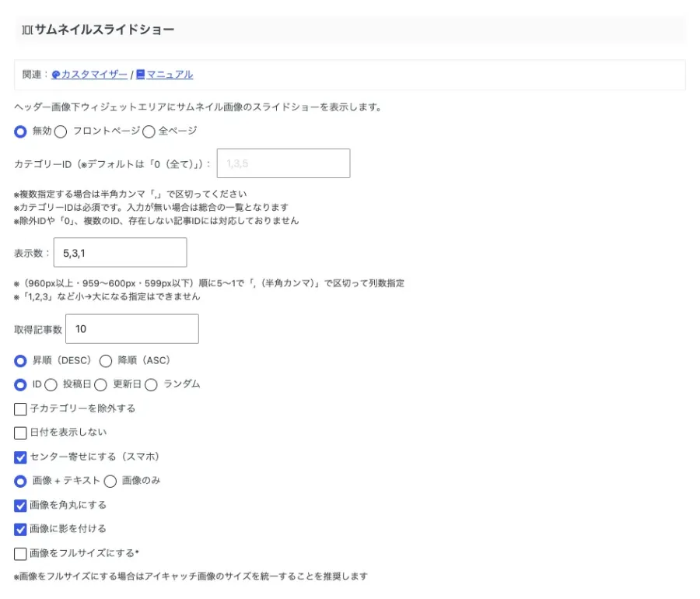Uncheck 画像を角丸にする checkbox
700x599 pixels.
pyautogui.click(x=20, y=506)
